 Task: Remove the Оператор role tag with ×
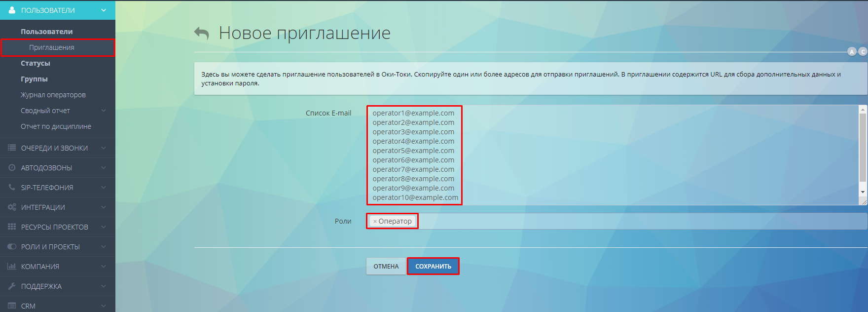(x=375, y=222)
